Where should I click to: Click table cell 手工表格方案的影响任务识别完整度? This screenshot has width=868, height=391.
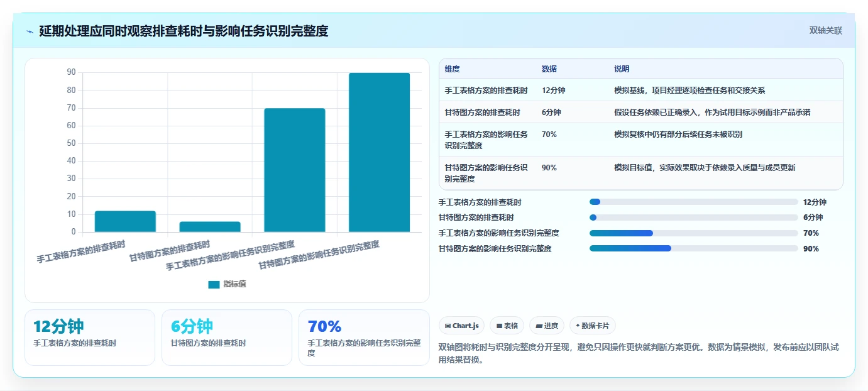(x=487, y=140)
